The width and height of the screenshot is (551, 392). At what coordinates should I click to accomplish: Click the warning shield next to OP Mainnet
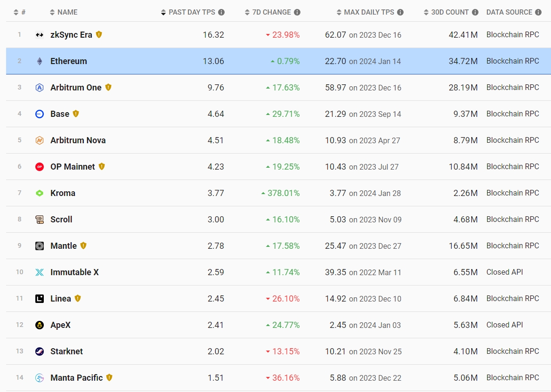point(102,166)
